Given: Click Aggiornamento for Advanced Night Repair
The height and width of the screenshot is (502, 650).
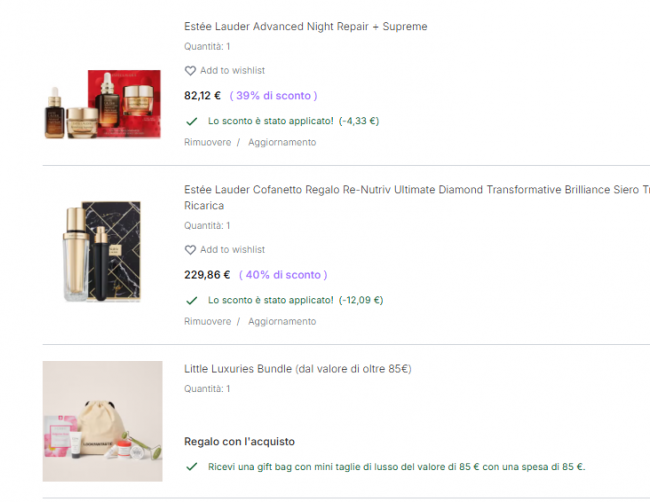Looking at the screenshot, I should [282, 142].
